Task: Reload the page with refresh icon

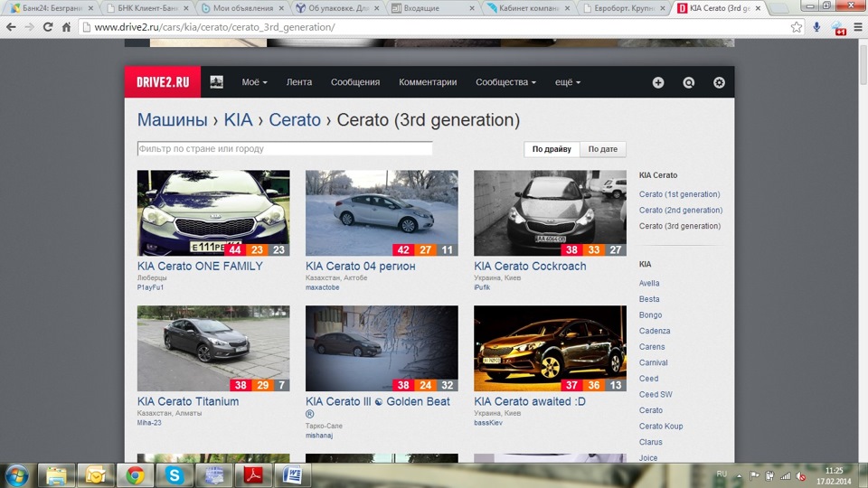Action: click(x=48, y=26)
